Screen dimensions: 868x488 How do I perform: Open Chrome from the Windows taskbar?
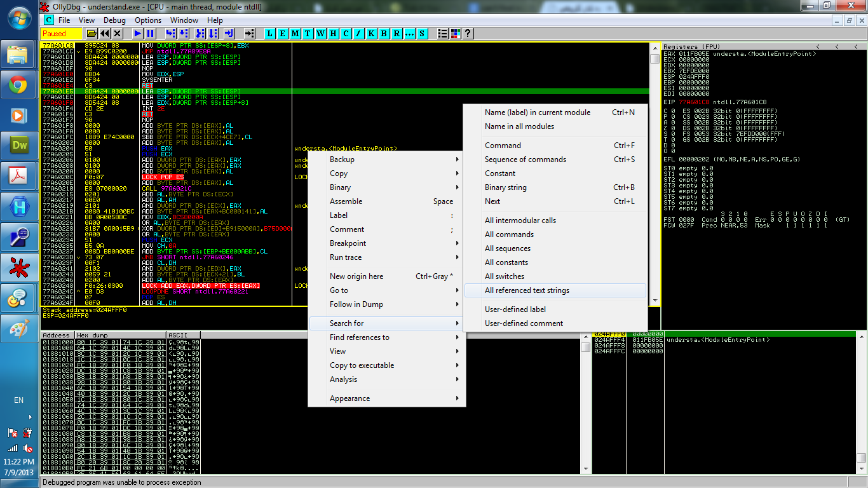18,85
